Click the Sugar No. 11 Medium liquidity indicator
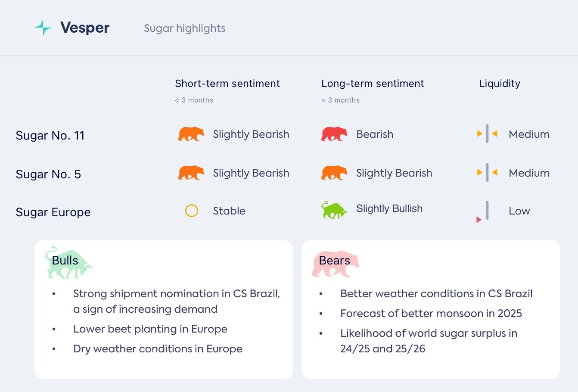This screenshot has width=578, height=392. pyautogui.click(x=487, y=134)
